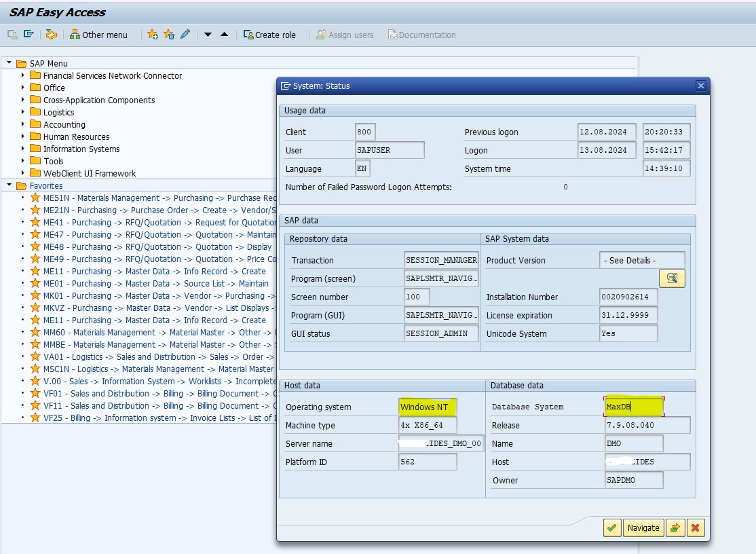756x554 pixels.
Task: Click the Navigate button in Status dialog
Action: [x=643, y=528]
